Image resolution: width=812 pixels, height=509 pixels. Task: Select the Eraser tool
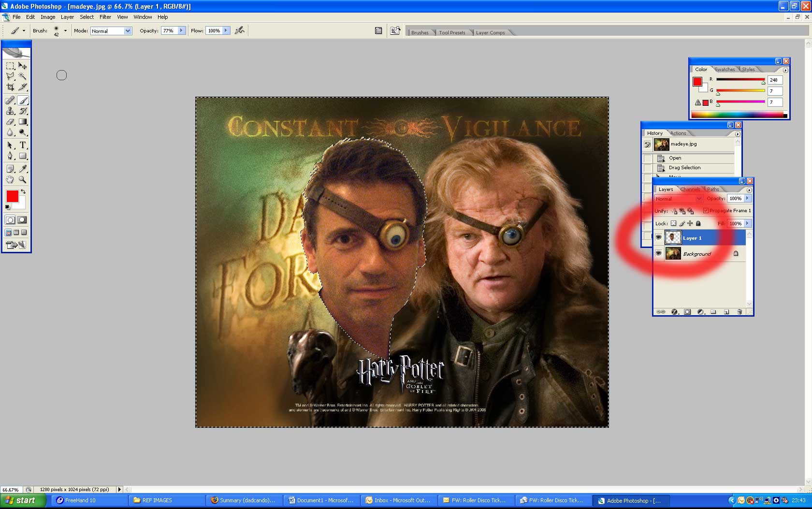(x=10, y=122)
